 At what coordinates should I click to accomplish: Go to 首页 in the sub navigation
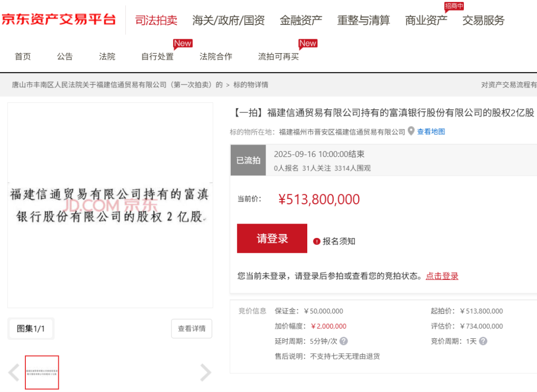click(23, 57)
